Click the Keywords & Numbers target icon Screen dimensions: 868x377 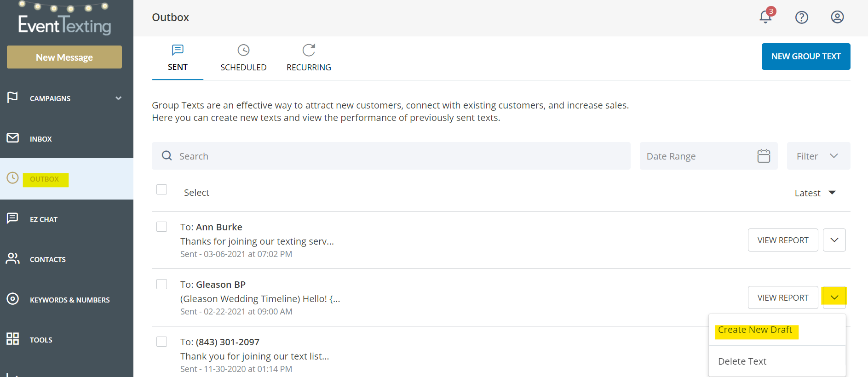(x=12, y=299)
